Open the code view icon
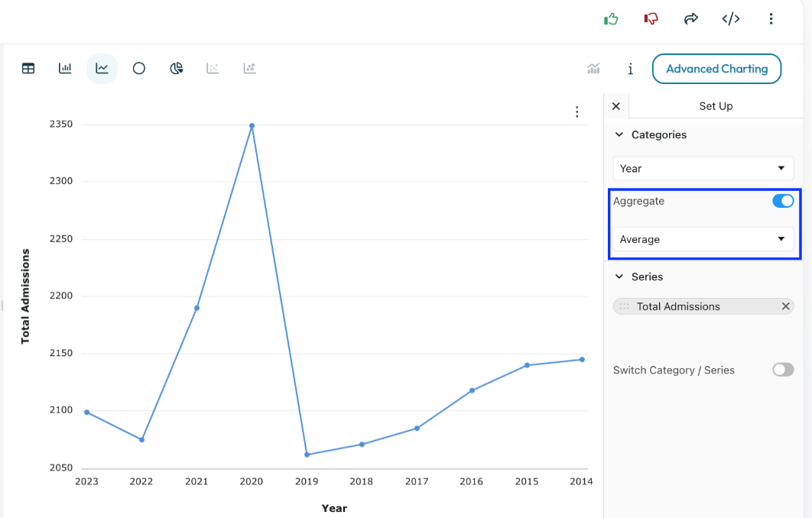Viewport: 812px width, 518px height. coord(731,19)
